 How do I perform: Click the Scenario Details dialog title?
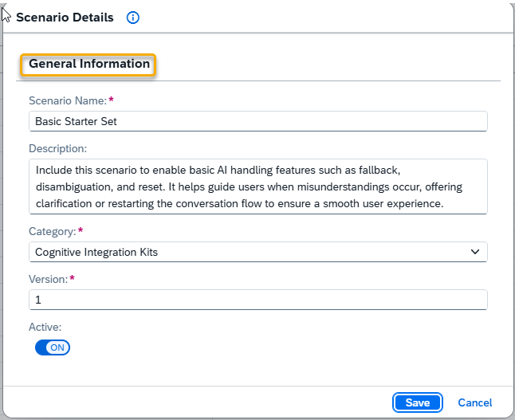point(65,18)
